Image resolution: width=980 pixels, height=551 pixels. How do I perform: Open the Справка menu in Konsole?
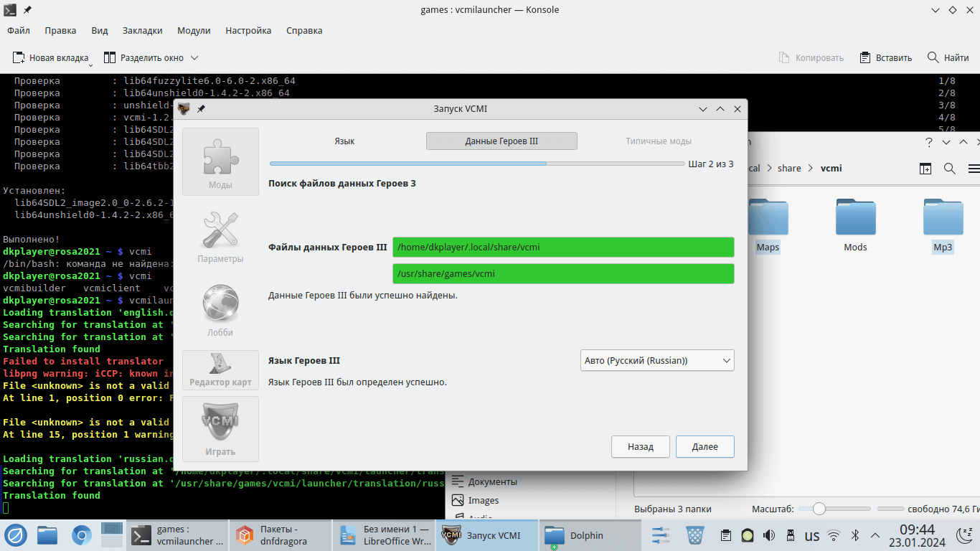pyautogui.click(x=304, y=31)
